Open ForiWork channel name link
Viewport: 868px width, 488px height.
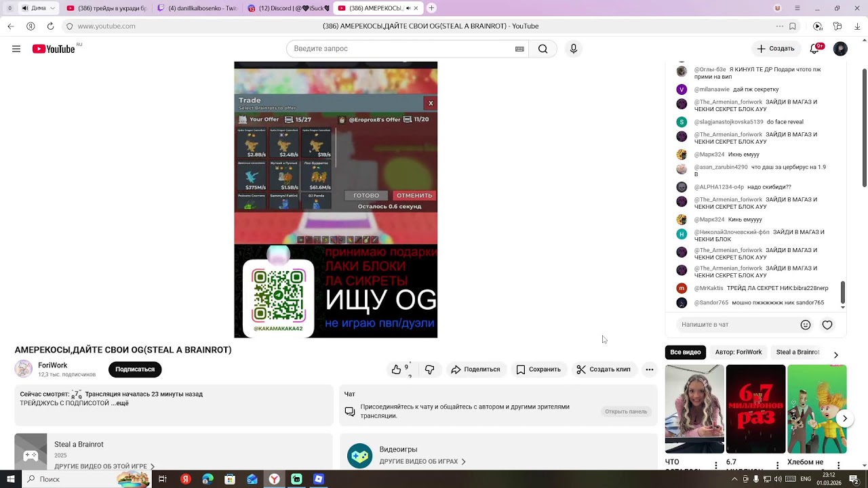[52, 365]
